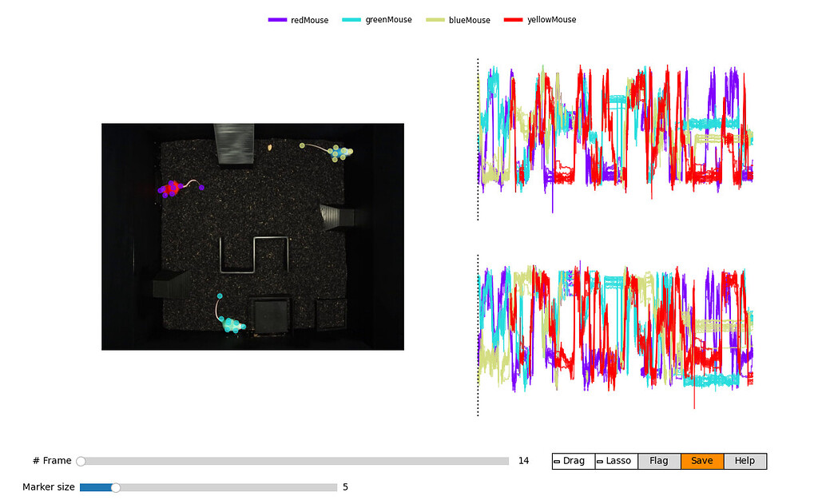818x504 pixels.
Task: Click the arena video frame image
Action: click(x=252, y=234)
